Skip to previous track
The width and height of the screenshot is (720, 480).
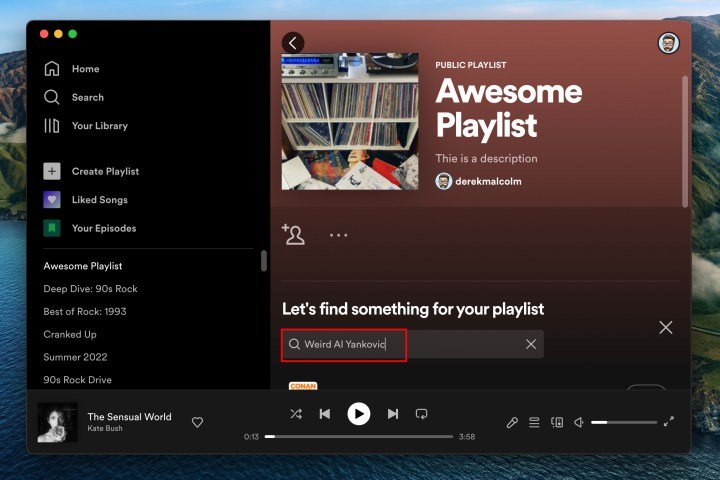pyautogui.click(x=325, y=414)
